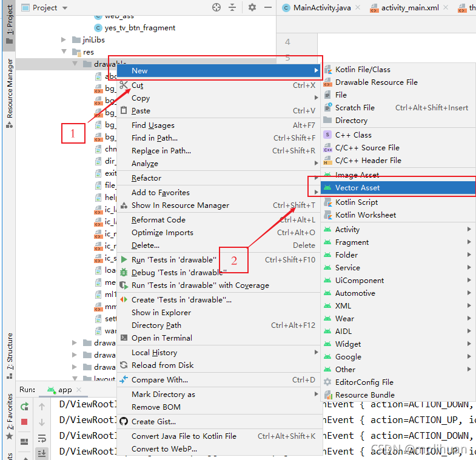This screenshot has height=460, width=476.
Task: Select Drawable Resource File
Action: [398, 82]
